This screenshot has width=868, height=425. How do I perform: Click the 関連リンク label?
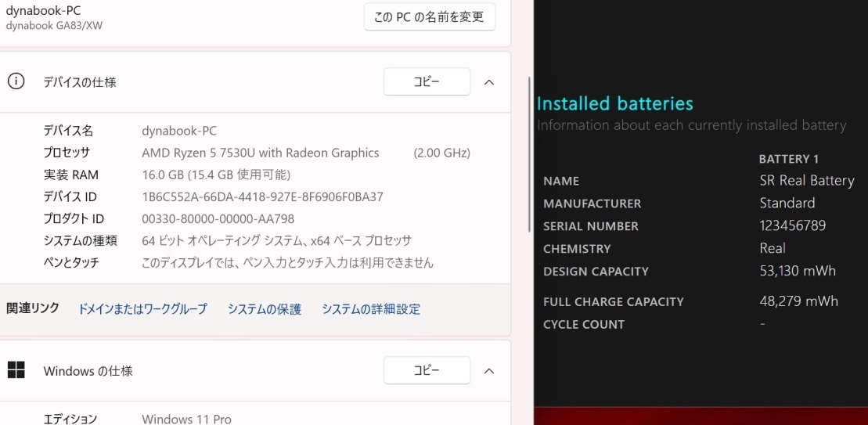tap(33, 308)
